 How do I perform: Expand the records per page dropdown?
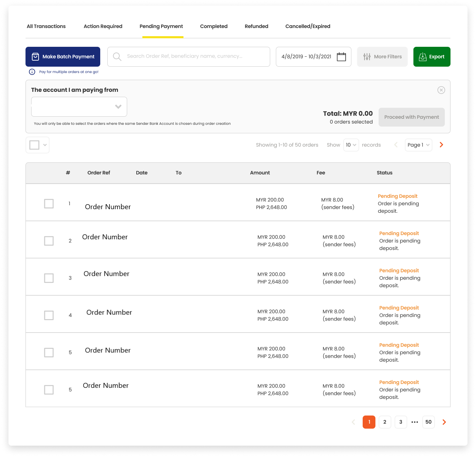[351, 145]
